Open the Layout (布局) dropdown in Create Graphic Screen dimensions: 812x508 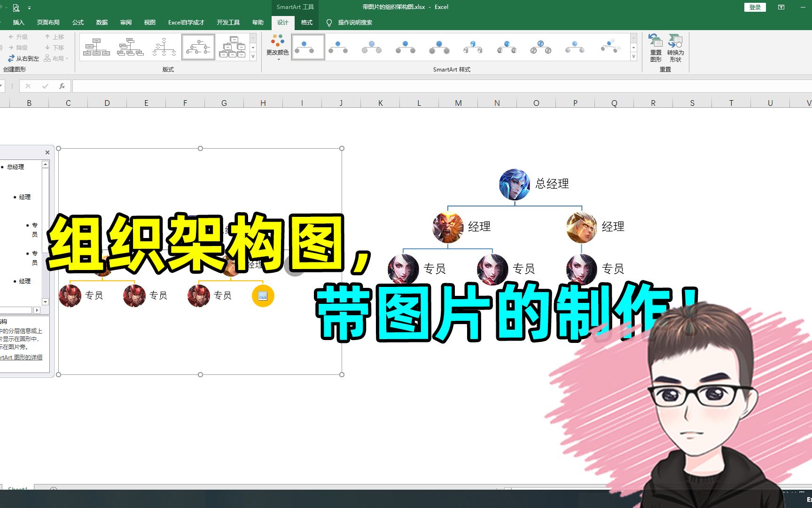pyautogui.click(x=56, y=58)
